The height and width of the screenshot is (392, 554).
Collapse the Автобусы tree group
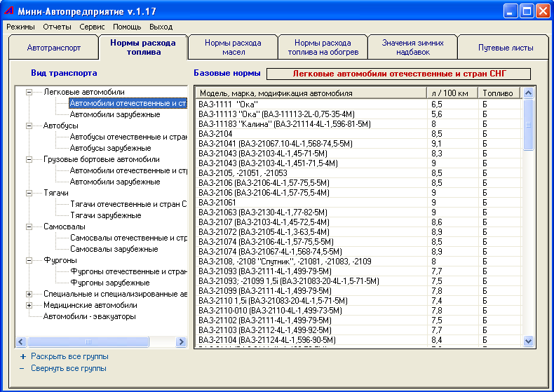pos(29,126)
